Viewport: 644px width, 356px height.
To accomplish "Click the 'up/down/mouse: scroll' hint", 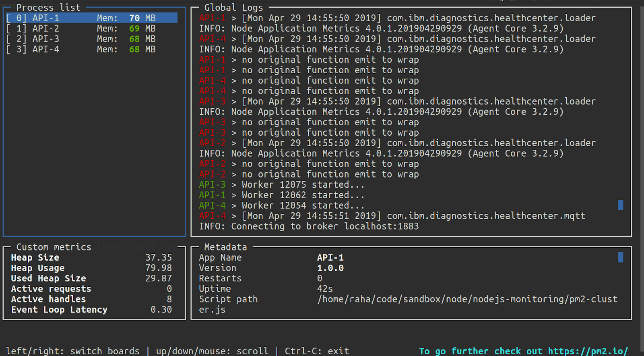I will click(x=212, y=351).
